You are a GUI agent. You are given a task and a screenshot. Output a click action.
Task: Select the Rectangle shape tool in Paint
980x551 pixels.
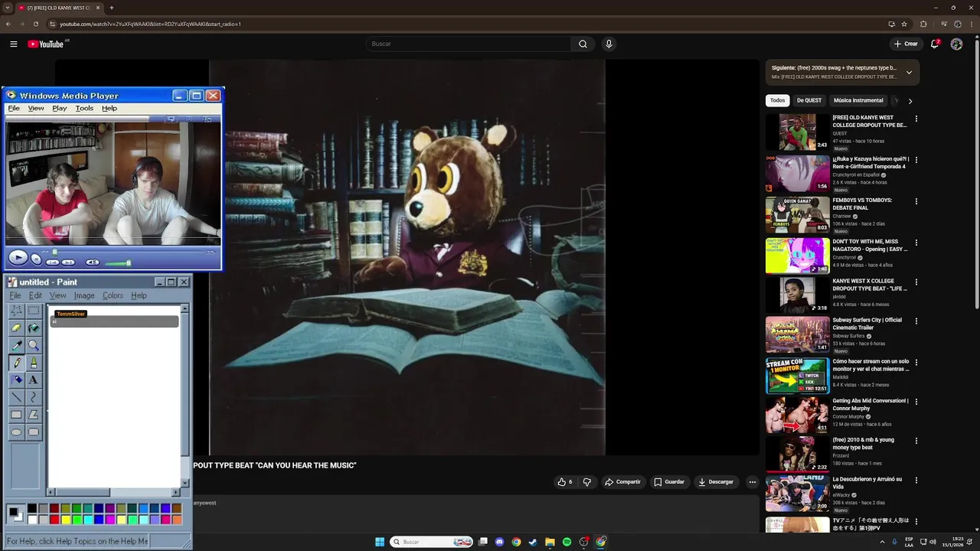[16, 415]
